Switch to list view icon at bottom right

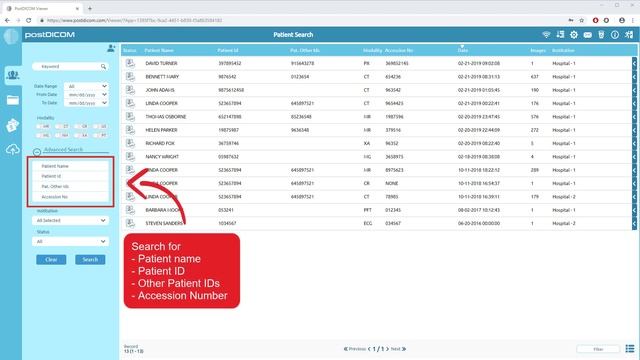pyautogui.click(x=630, y=349)
